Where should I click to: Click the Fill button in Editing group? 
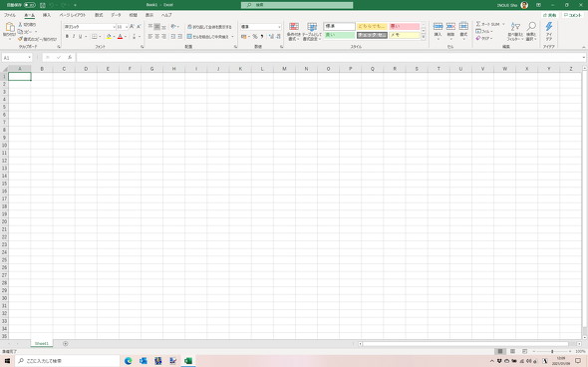pyautogui.click(x=484, y=31)
